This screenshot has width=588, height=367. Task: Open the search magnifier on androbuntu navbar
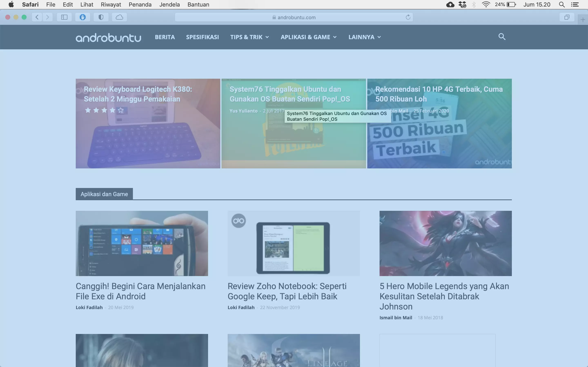(502, 37)
